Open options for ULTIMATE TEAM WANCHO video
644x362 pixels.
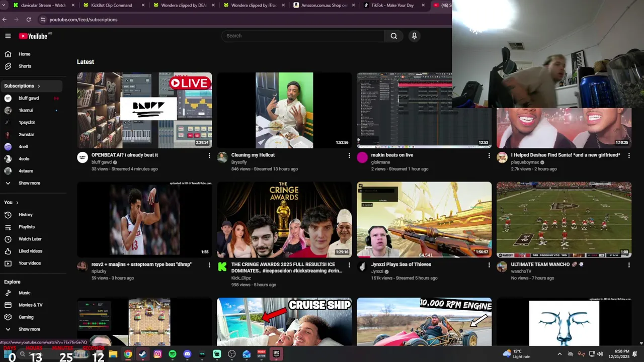point(629,265)
